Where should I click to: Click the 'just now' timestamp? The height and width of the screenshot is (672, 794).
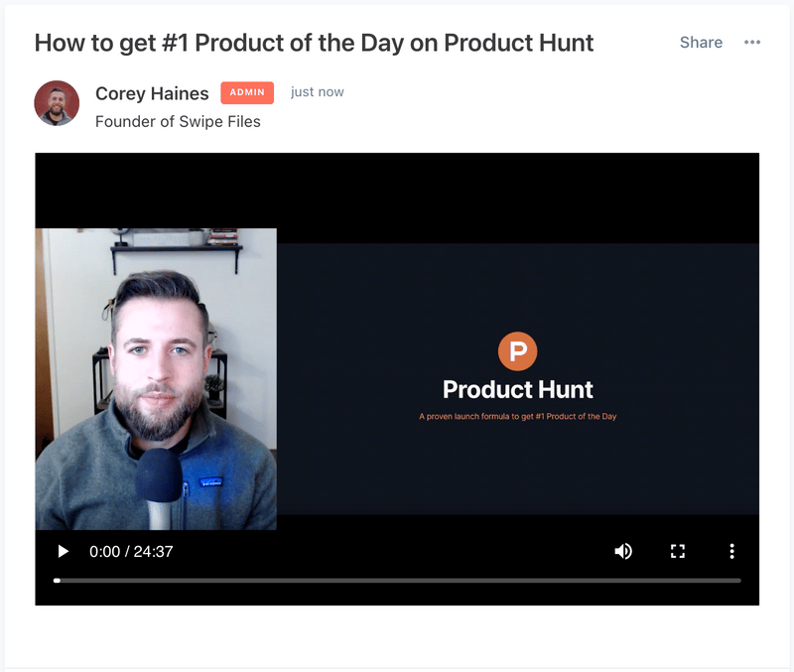(317, 92)
